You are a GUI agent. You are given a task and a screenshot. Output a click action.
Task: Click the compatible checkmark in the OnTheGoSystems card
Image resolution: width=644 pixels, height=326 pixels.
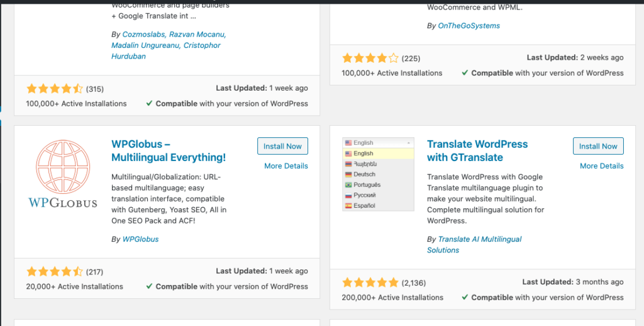[465, 73]
